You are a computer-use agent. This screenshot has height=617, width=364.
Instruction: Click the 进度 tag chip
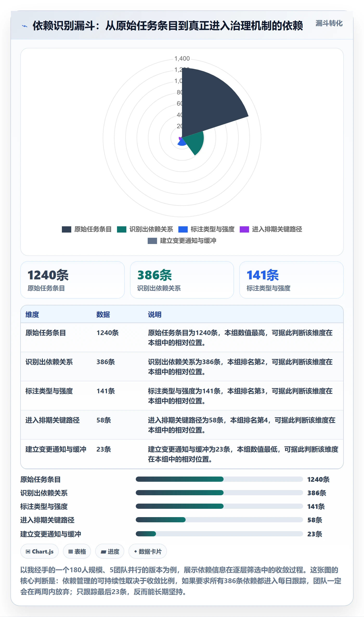click(x=110, y=551)
